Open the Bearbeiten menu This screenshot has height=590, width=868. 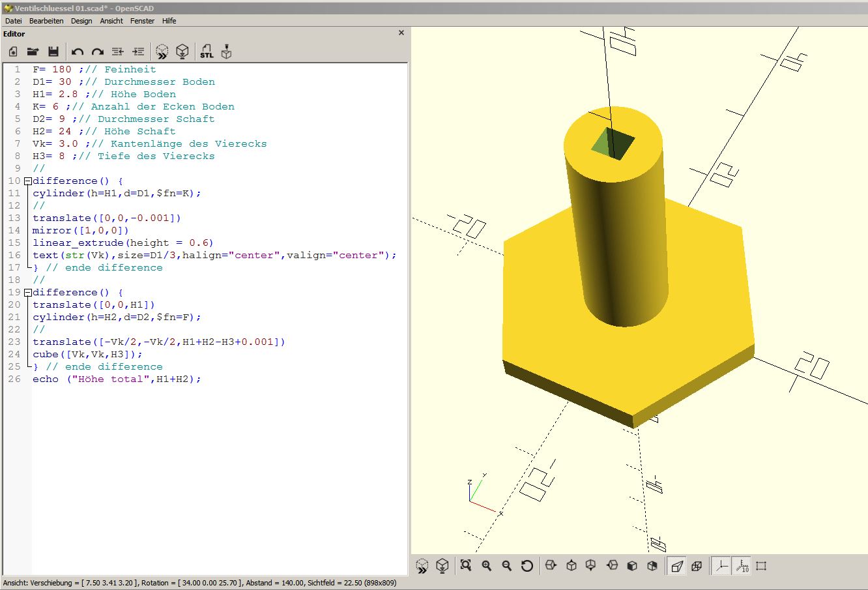(46, 21)
